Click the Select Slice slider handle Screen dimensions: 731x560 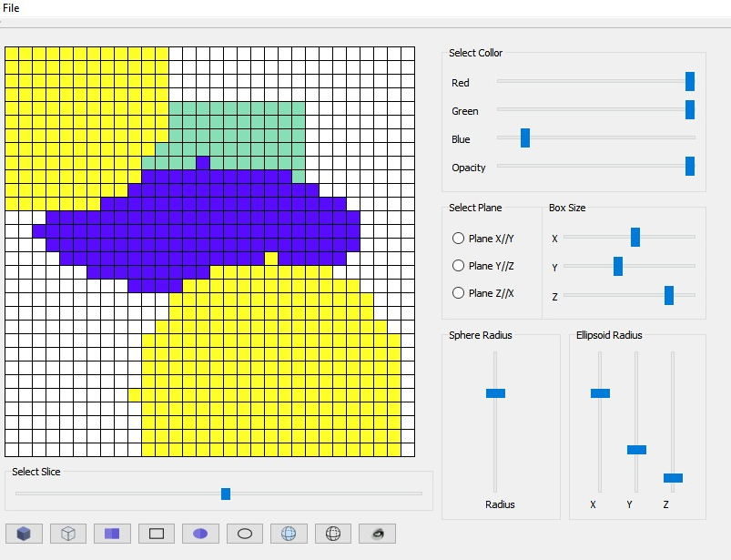point(225,494)
